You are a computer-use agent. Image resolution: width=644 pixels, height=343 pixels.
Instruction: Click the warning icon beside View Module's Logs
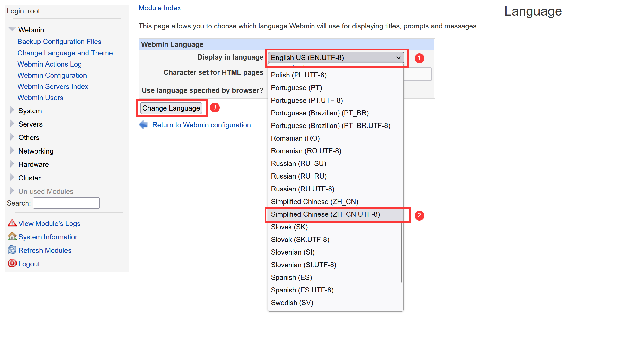12,223
